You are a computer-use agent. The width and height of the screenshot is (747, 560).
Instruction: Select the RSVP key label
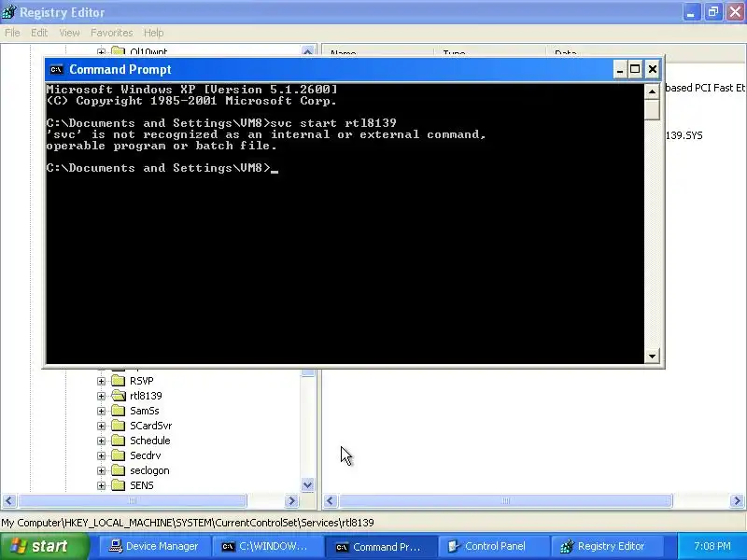point(142,381)
